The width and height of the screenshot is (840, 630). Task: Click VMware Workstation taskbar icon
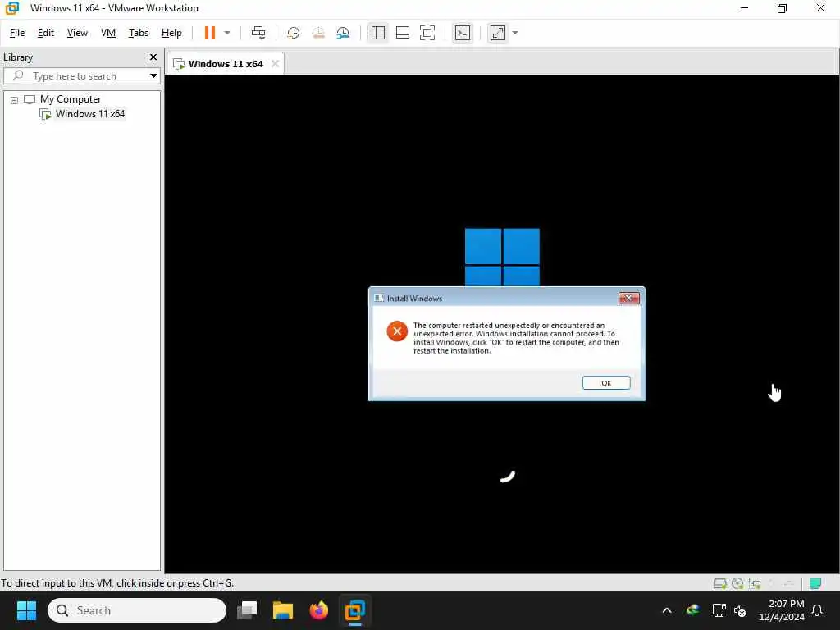click(x=354, y=610)
